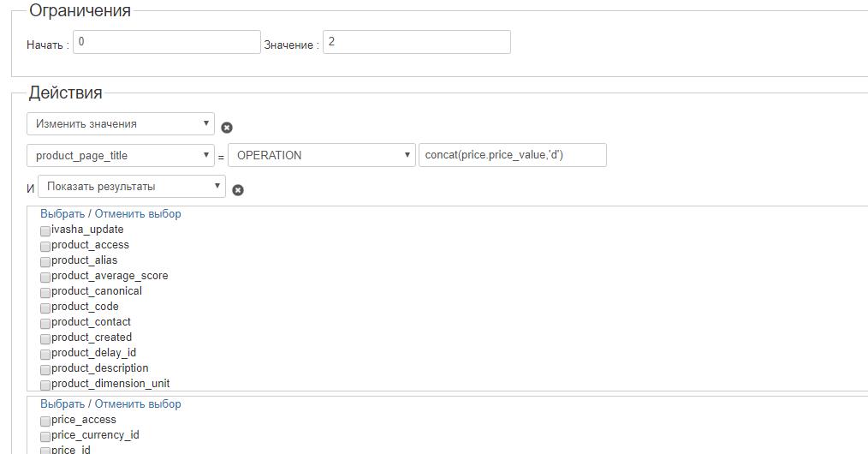The width and height of the screenshot is (868, 454).
Task: Remove the 'Изменить значения' action via its x icon
Action: 227,128
